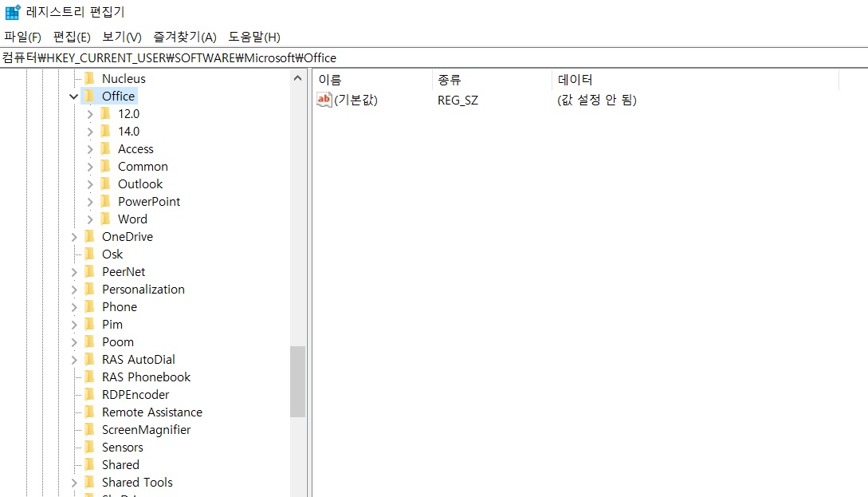Click the PeerNet folder icon
Viewport: 868px width, 497px height.
point(90,271)
